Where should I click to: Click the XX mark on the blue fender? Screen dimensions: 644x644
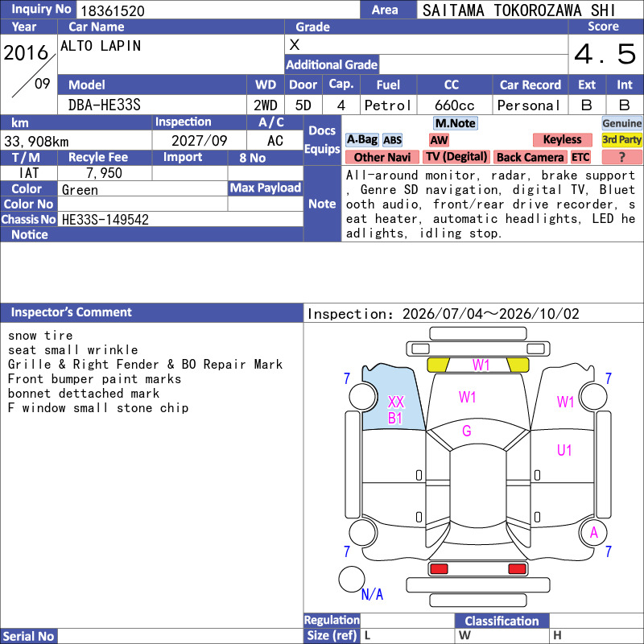pyautogui.click(x=396, y=402)
